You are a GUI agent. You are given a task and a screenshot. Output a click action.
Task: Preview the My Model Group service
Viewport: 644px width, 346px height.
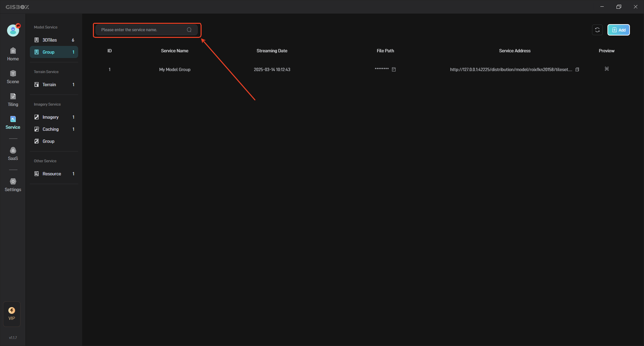pyautogui.click(x=607, y=69)
